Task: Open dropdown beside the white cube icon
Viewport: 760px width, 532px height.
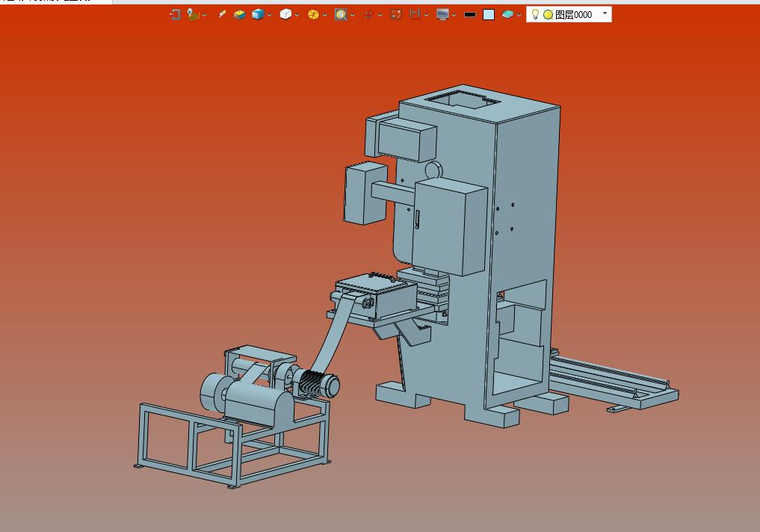Action: tap(297, 15)
